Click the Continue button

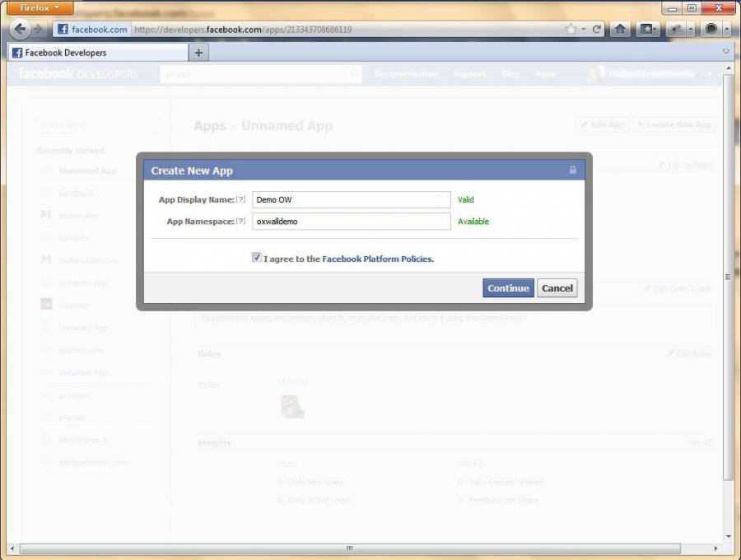click(x=508, y=287)
